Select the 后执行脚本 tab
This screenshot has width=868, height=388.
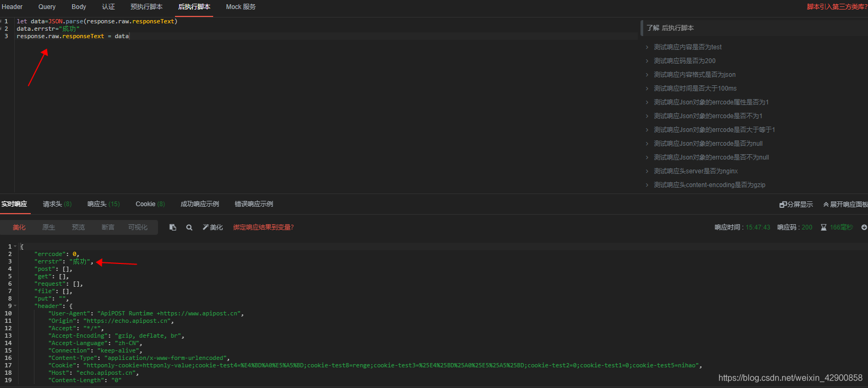[x=194, y=7]
